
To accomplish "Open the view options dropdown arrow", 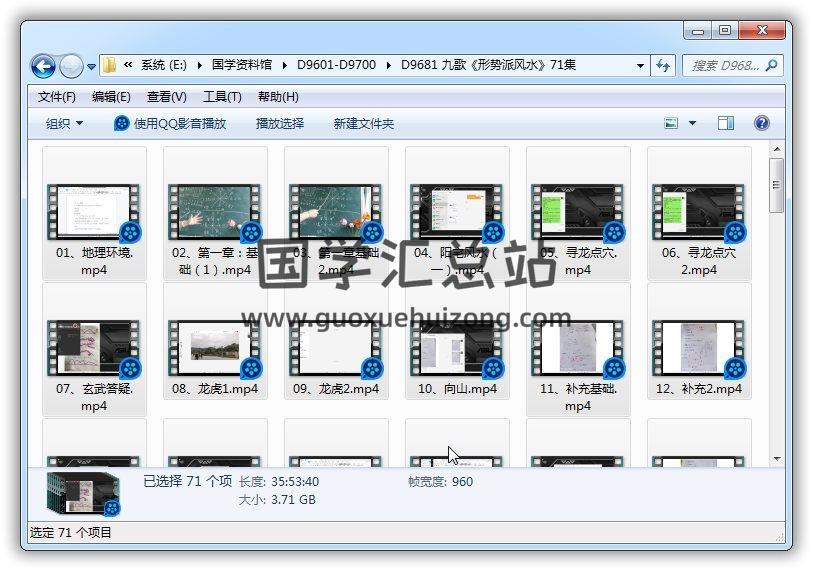I will pos(693,124).
